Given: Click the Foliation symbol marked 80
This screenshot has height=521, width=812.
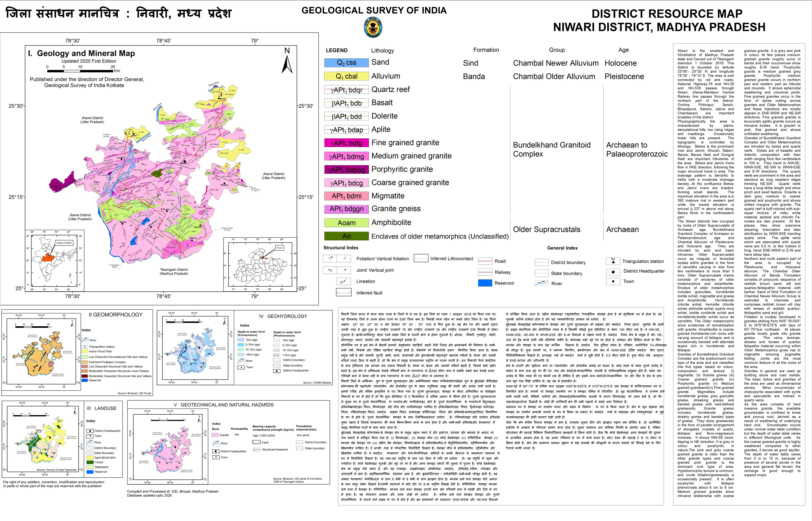Looking at the screenshot, I should click(330, 258).
